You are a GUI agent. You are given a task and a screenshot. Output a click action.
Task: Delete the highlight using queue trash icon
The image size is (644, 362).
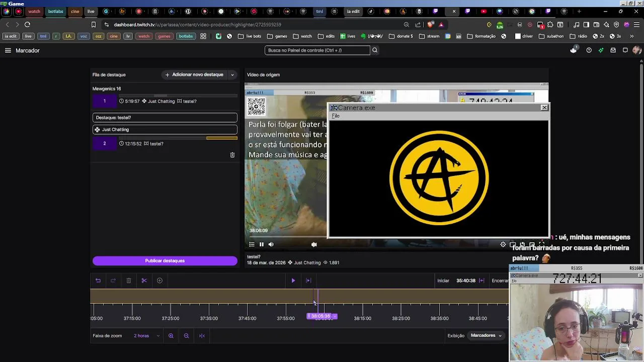232,155
